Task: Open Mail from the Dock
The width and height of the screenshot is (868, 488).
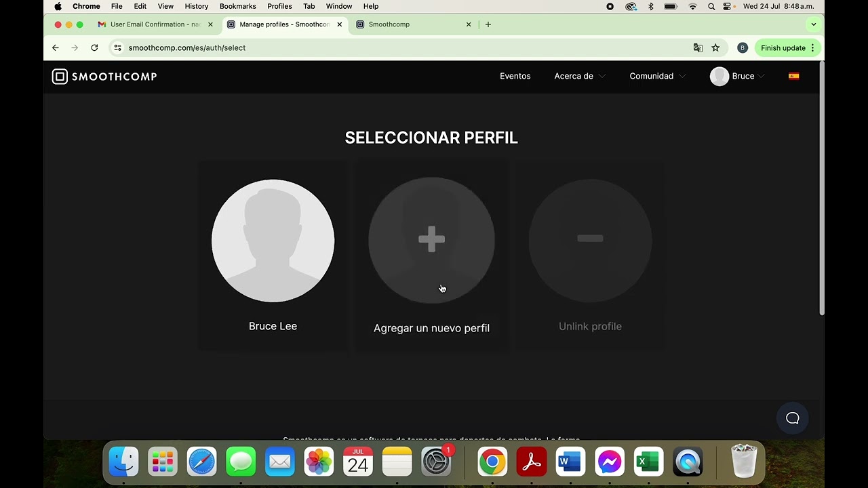Action: (280, 462)
